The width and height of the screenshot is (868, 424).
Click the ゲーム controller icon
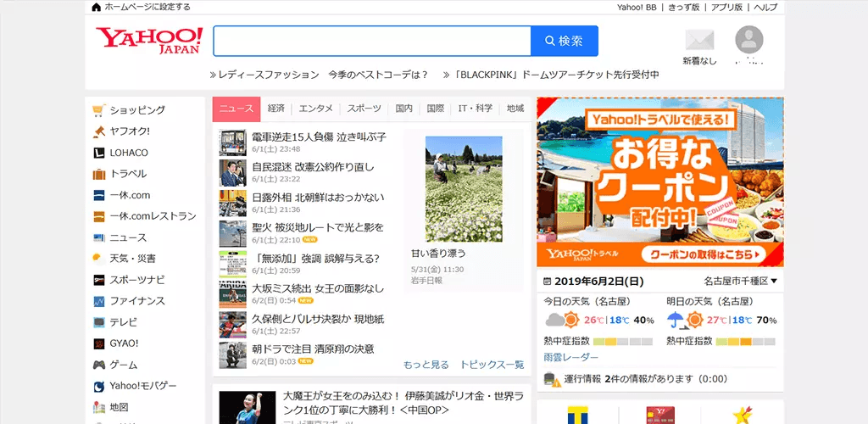click(99, 365)
